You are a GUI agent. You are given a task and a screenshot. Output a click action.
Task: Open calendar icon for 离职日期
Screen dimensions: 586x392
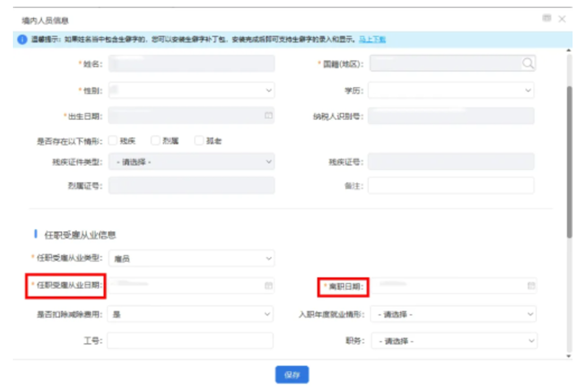531,286
